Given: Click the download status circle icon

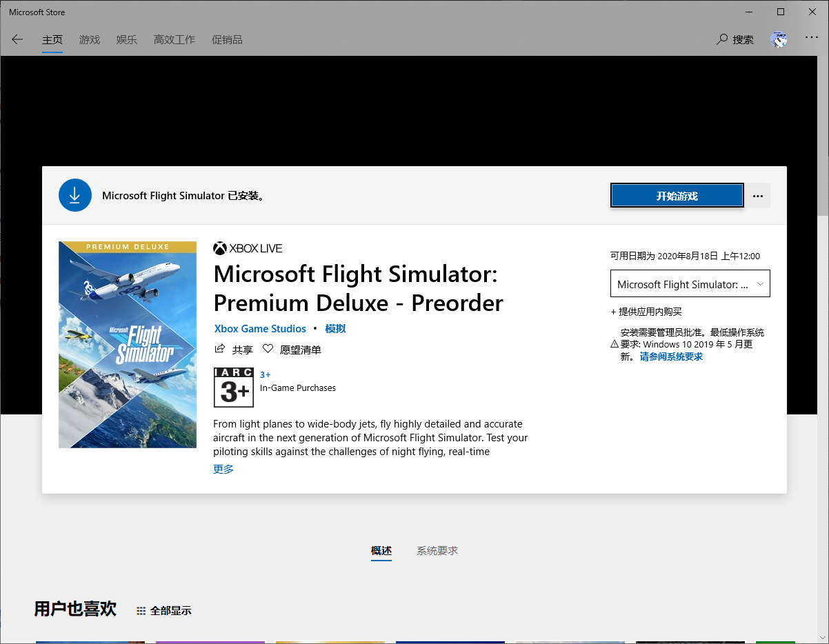Looking at the screenshot, I should [75, 195].
